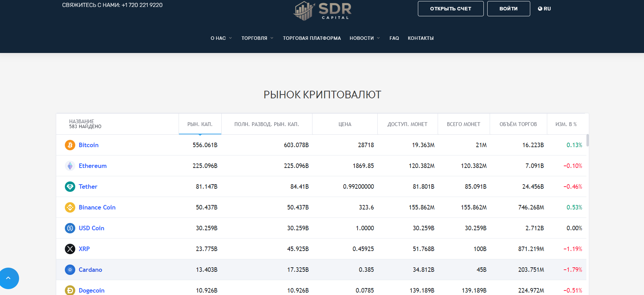Click Bitcoin market cap 556.061B
644x295 pixels.
click(x=205, y=145)
